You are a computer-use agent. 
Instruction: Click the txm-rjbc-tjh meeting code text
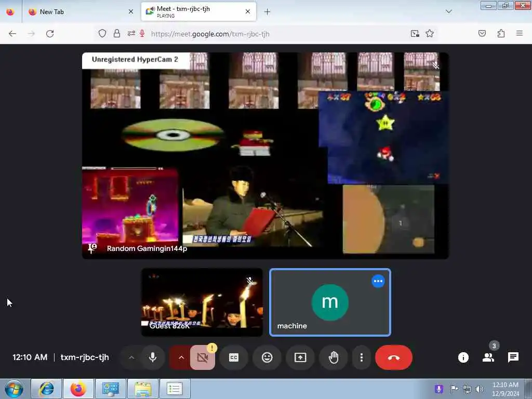(85, 357)
